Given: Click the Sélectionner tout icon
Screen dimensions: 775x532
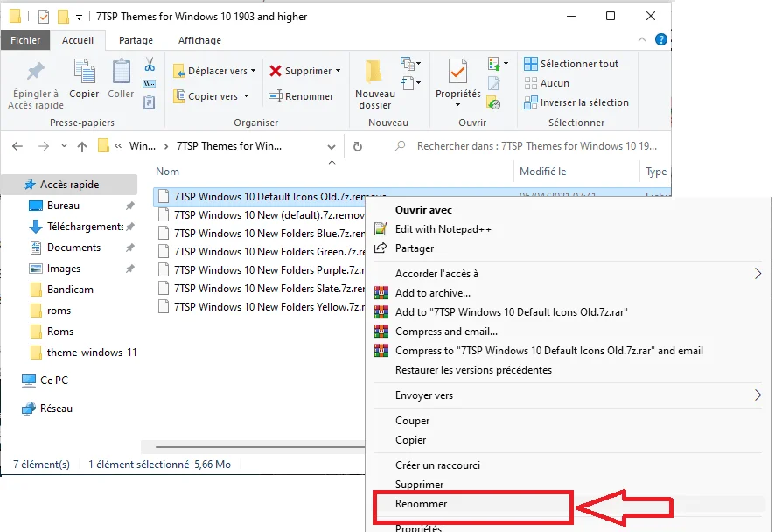Looking at the screenshot, I should [x=532, y=63].
